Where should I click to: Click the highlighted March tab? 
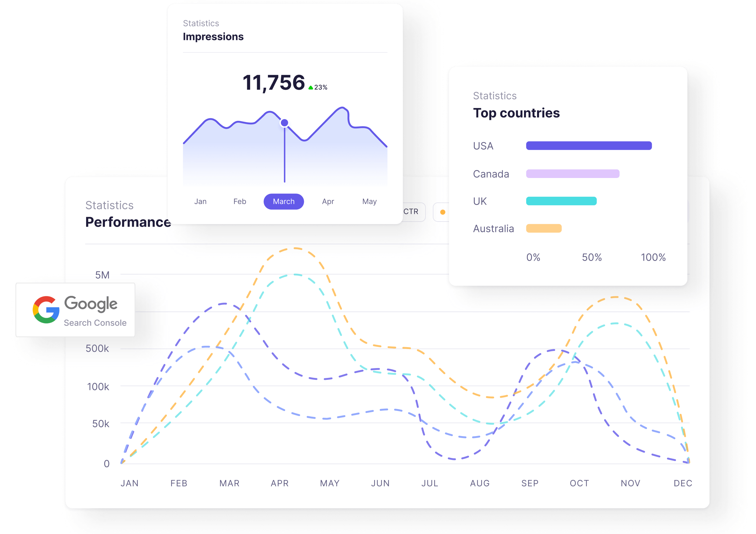click(x=284, y=202)
